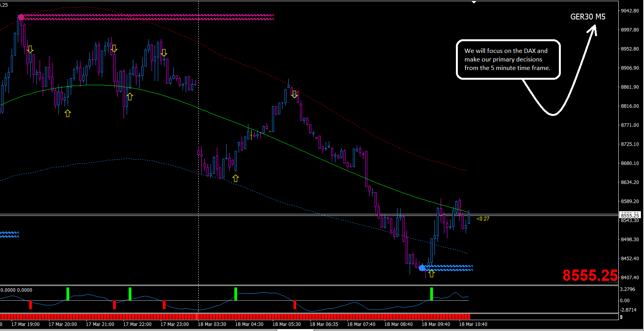Click yellow up arrow beside the blue support dot

[431, 273]
